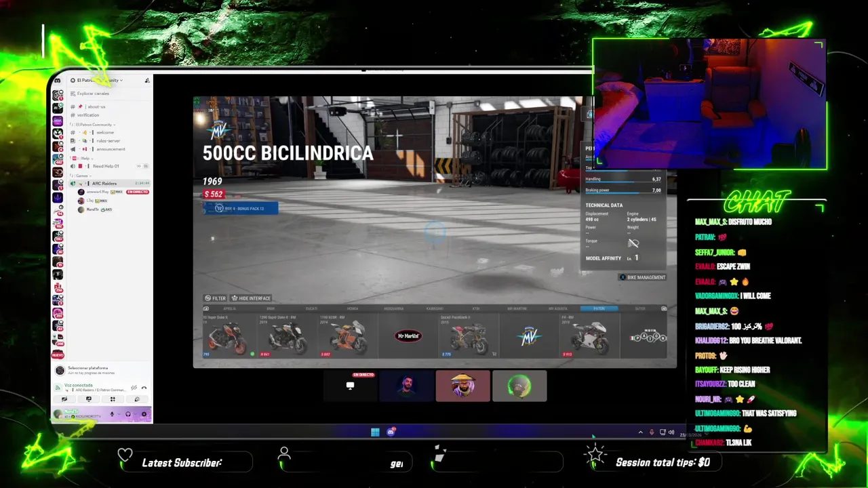The image size is (868, 488).
Task: Click the Moto Paton logo card
Action: point(648,336)
